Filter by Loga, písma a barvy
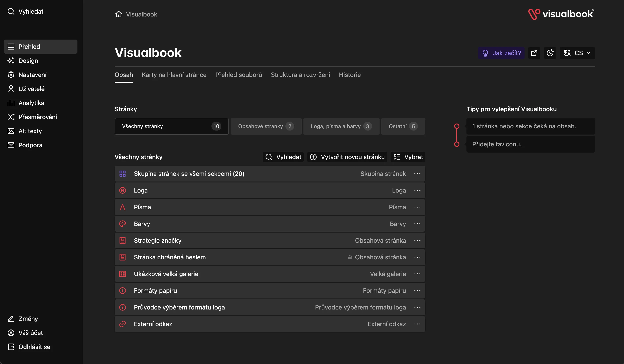Image resolution: width=624 pixels, height=364 pixels. (341, 126)
